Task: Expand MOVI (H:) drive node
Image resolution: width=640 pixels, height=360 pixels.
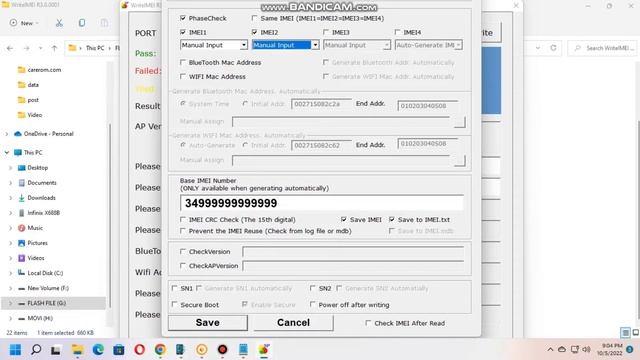Action: coord(11,318)
